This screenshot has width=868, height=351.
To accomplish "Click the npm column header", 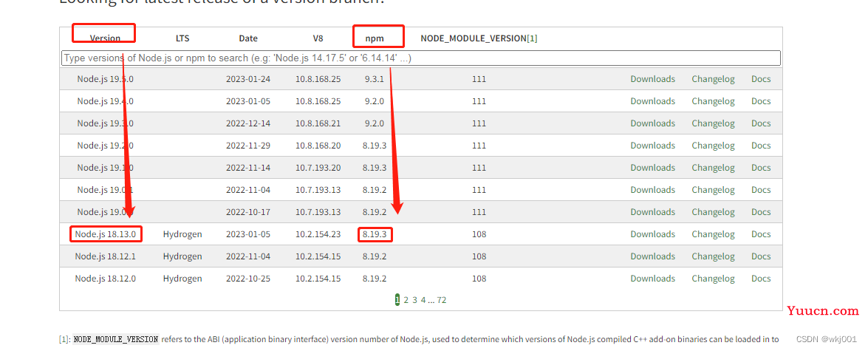I will (x=375, y=38).
